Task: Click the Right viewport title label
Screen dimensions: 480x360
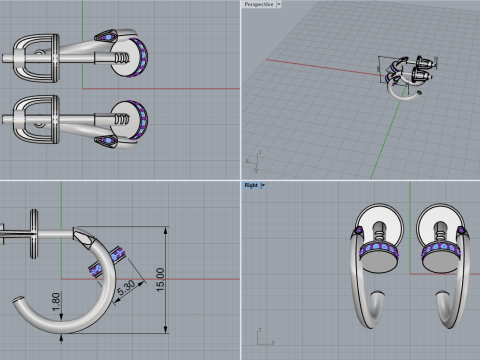Action: click(x=251, y=185)
